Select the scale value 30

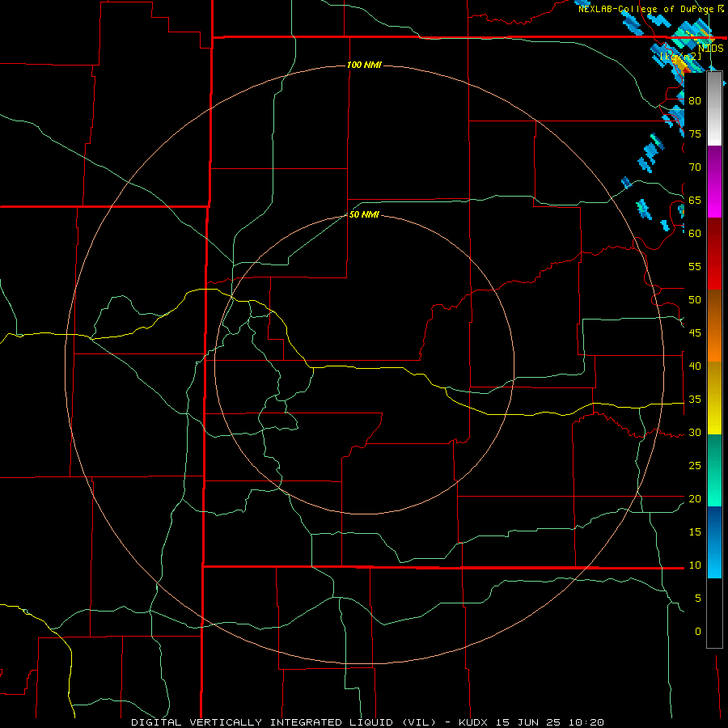click(x=695, y=433)
